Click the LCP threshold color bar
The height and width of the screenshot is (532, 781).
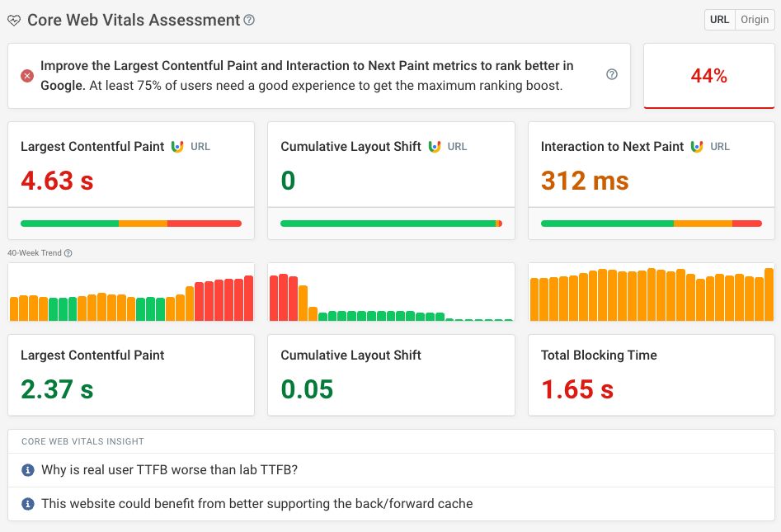pos(130,223)
